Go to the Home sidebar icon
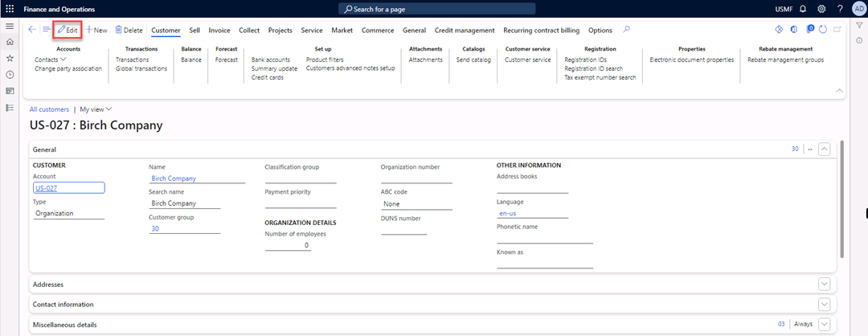The width and height of the screenshot is (868, 336). [10, 42]
